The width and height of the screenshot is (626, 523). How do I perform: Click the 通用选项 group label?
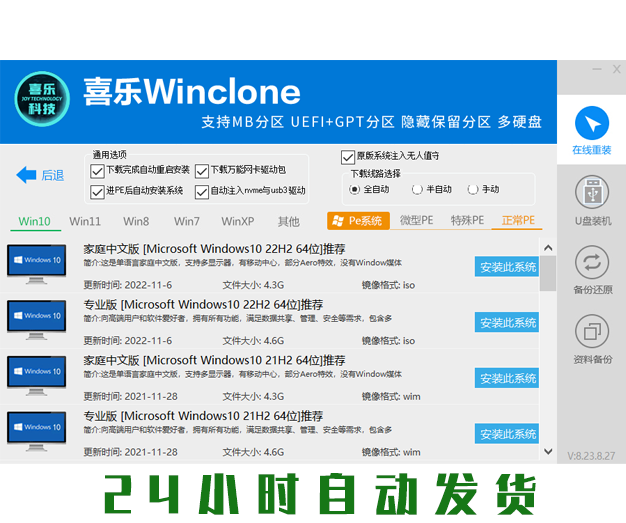pos(109,155)
